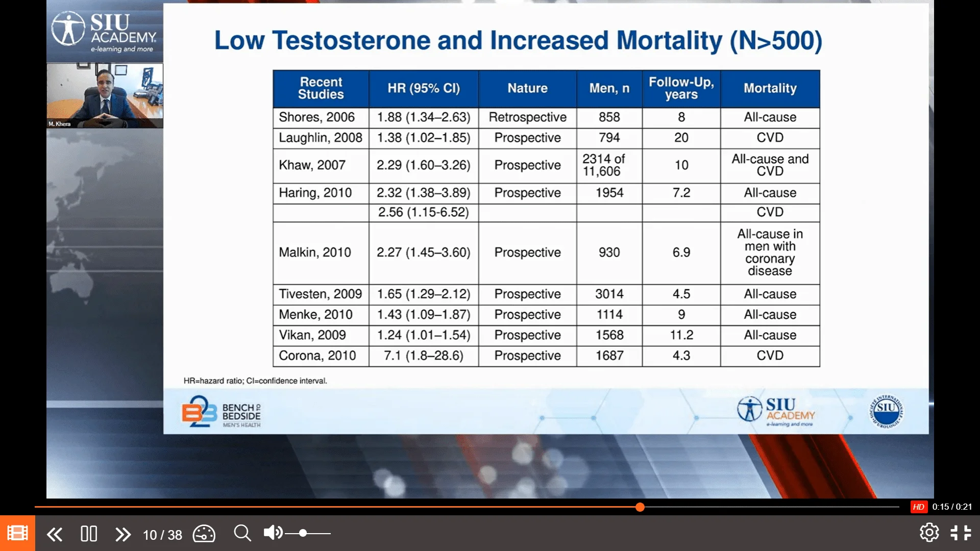The image size is (980, 551).
Task: Click the follow-up value '7.2'
Action: 681,193
